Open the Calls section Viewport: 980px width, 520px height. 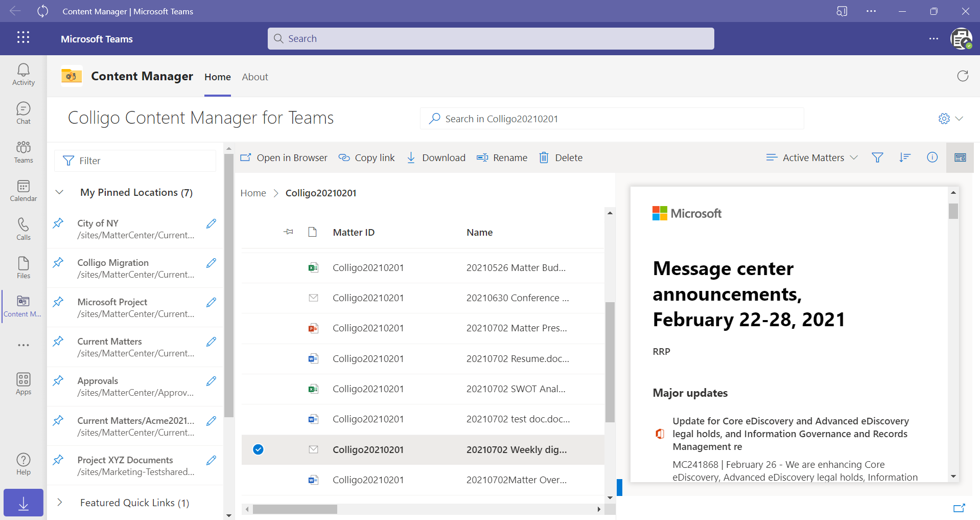pos(24,229)
